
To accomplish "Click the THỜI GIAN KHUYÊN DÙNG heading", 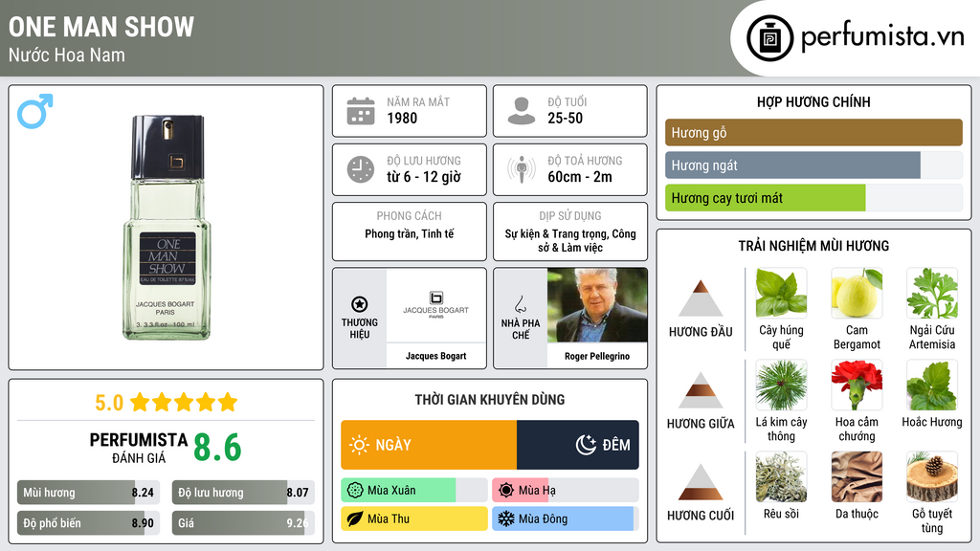I will pos(490,400).
